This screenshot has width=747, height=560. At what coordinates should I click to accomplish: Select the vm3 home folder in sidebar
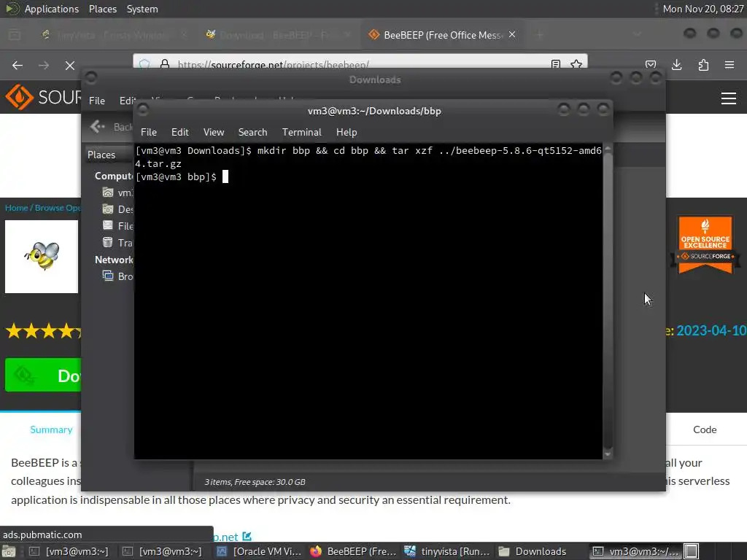(x=117, y=192)
